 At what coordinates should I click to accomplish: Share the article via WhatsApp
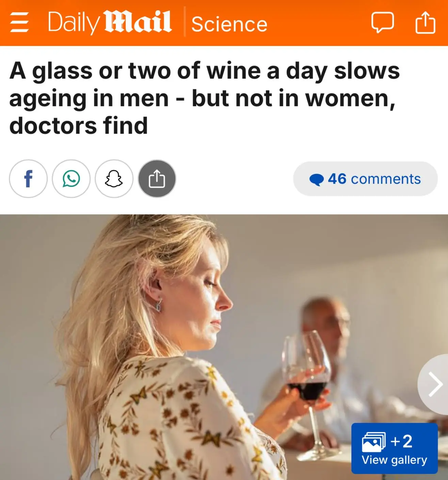pos(71,179)
